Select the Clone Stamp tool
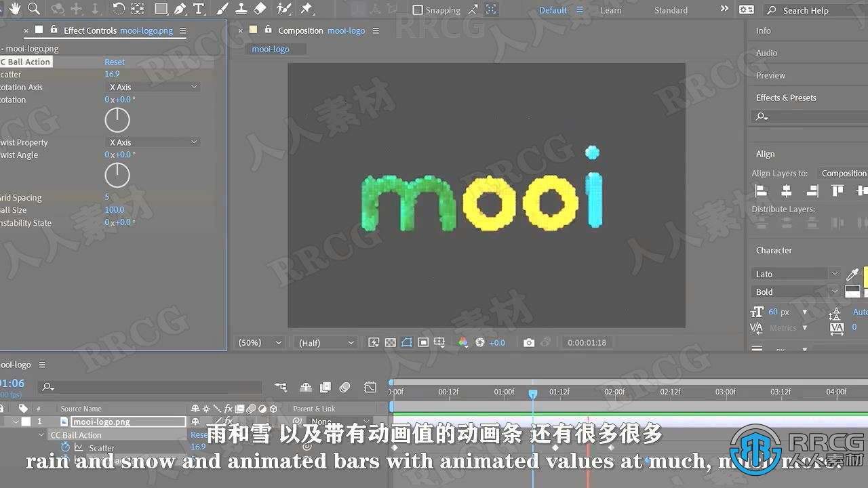 [241, 9]
